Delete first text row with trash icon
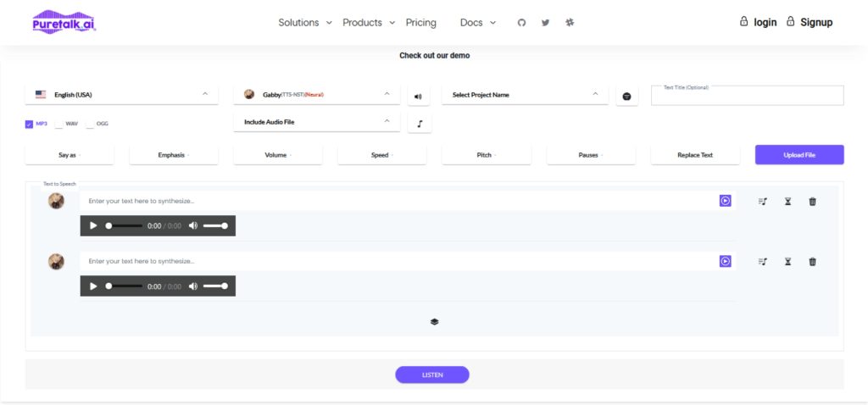Screen dimensions: 868x405 click(x=813, y=202)
